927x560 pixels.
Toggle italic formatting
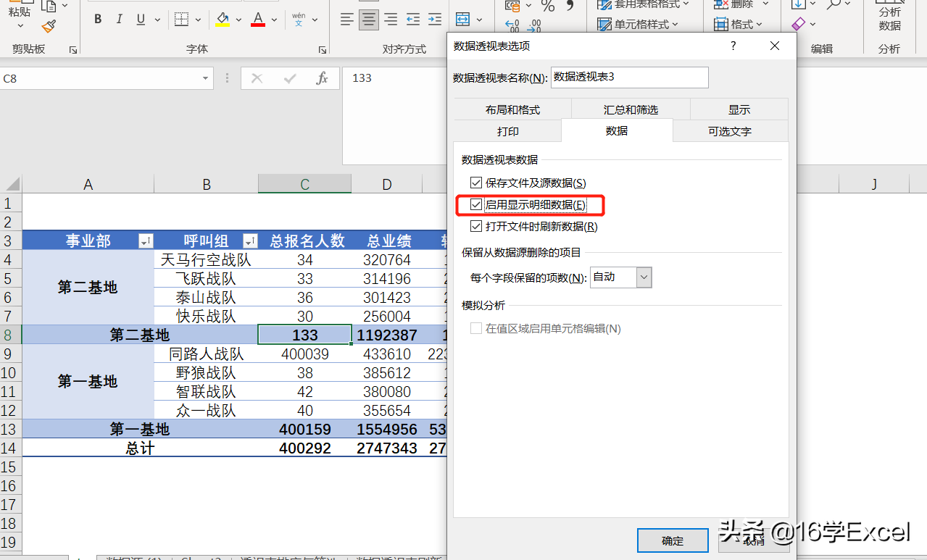click(119, 20)
